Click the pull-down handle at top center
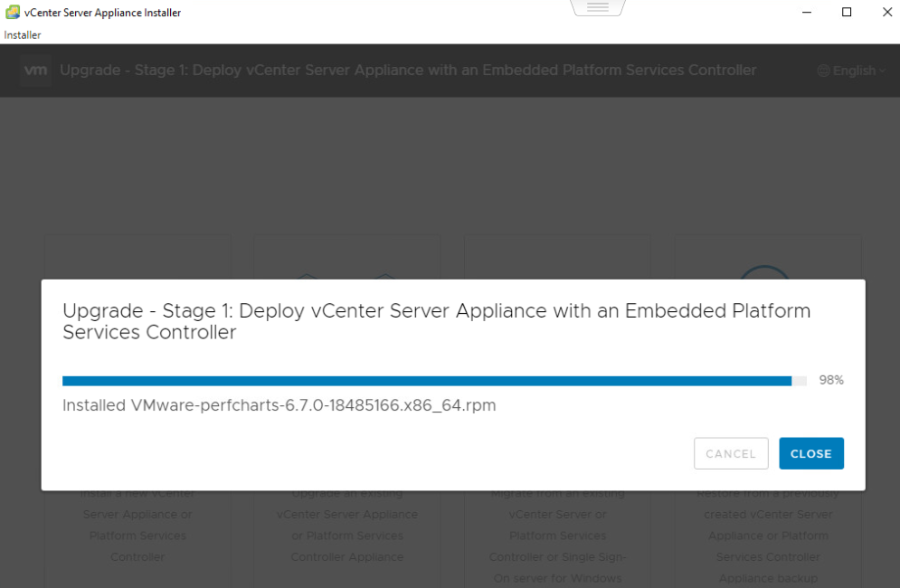900x588 pixels. point(598,7)
